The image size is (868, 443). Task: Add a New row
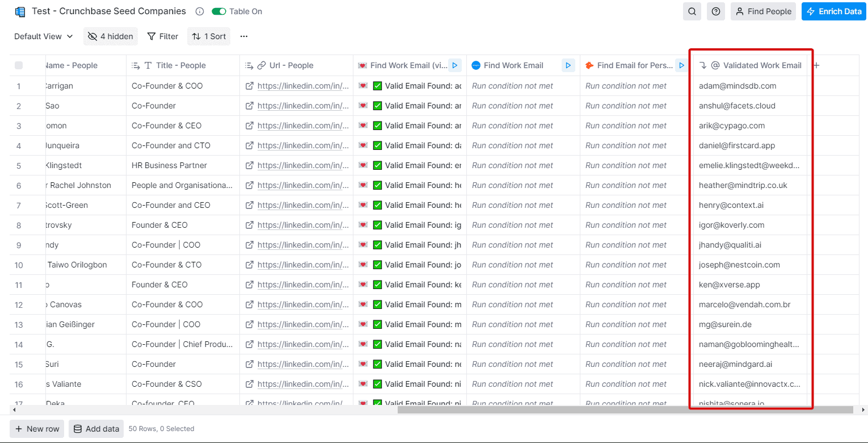coord(37,429)
